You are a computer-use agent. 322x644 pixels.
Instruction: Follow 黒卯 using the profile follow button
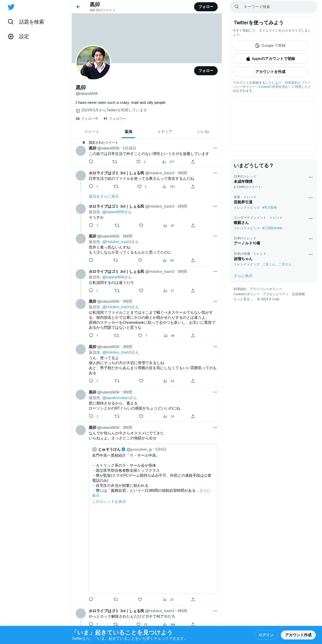click(206, 71)
